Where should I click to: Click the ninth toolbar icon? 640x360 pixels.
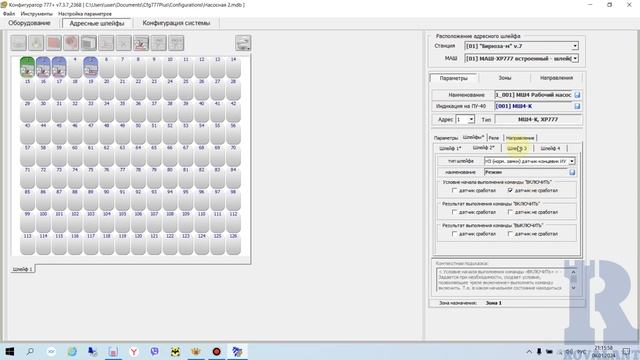(x=159, y=43)
